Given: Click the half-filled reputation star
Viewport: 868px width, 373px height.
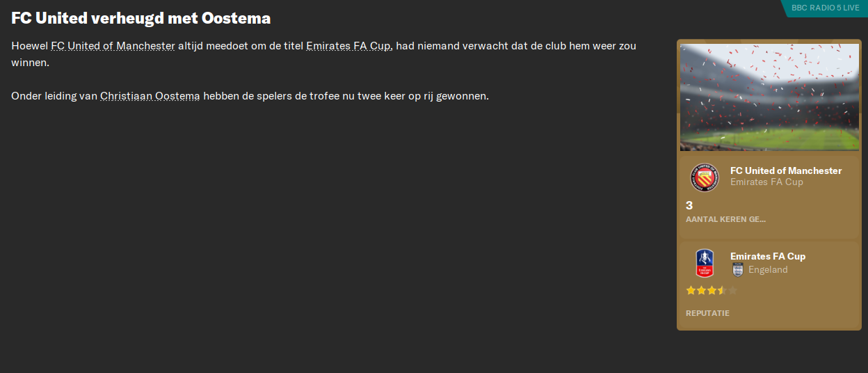Looking at the screenshot, I should pyautogui.click(x=722, y=290).
